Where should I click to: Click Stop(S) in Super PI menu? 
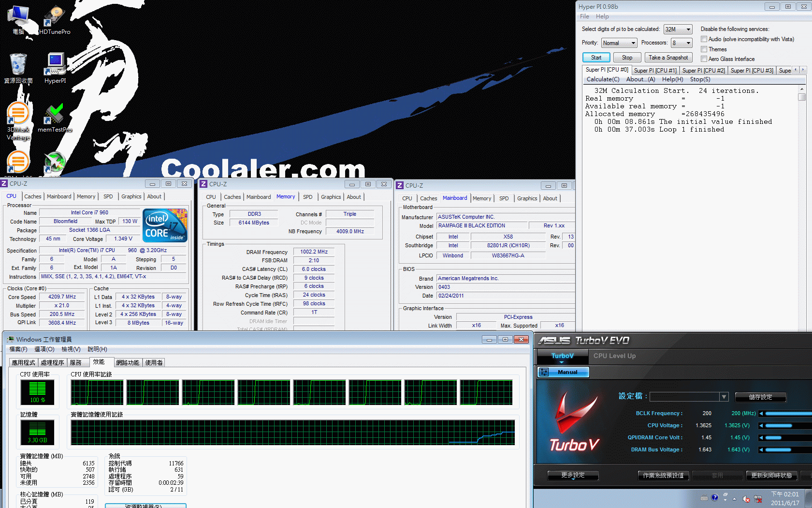click(x=700, y=79)
